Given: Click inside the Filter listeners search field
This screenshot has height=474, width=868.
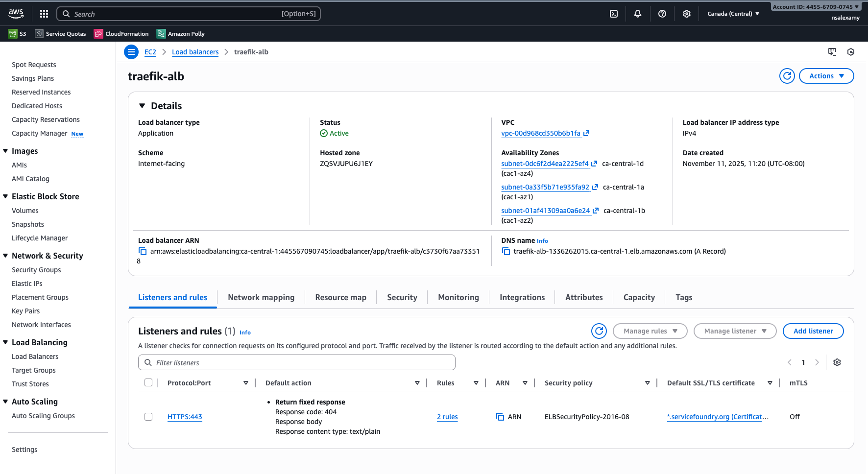Looking at the screenshot, I should click(x=296, y=362).
